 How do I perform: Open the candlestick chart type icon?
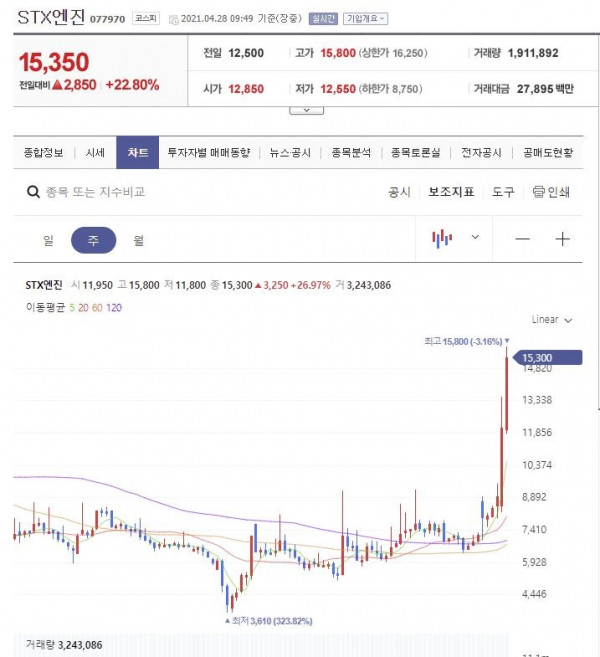pos(442,238)
